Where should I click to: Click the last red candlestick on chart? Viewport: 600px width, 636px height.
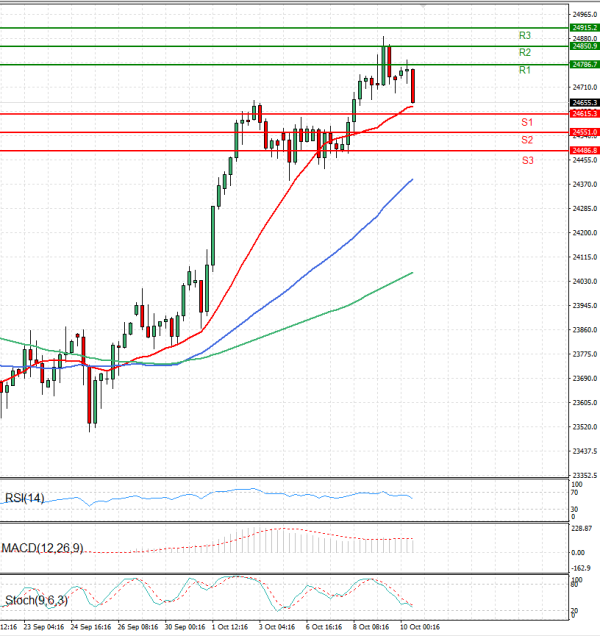[413, 86]
